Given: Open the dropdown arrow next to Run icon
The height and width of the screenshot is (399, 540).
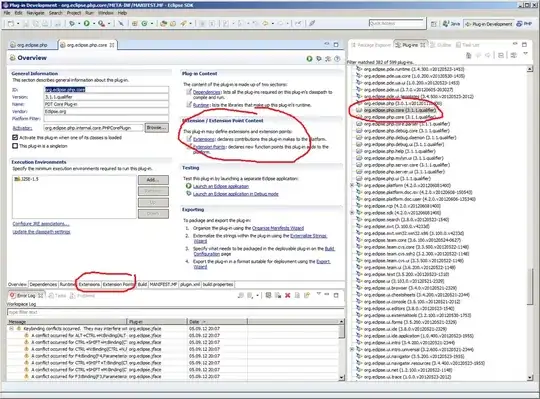Looking at the screenshot, I should click(94, 23).
